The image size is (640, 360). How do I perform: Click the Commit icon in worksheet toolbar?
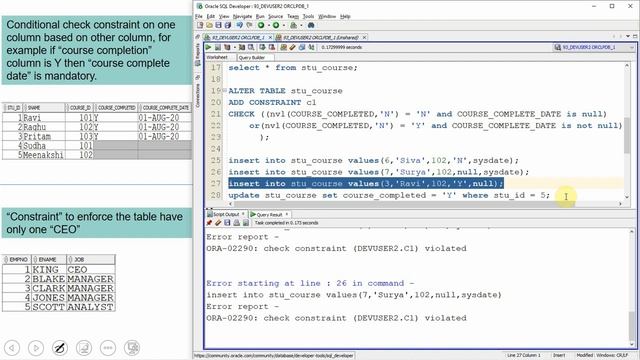[262, 47]
